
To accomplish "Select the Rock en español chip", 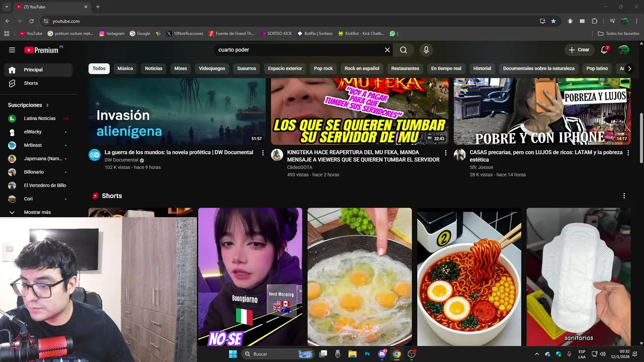I will pos(362,68).
